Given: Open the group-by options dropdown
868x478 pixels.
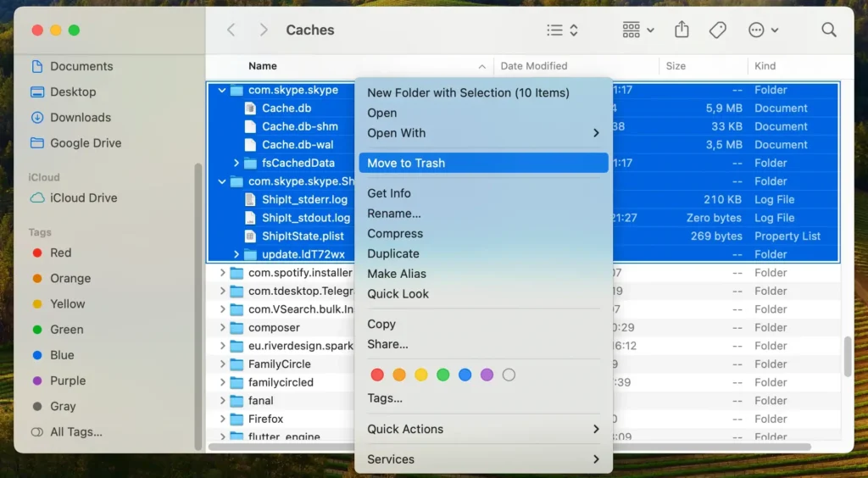Looking at the screenshot, I should (x=637, y=31).
